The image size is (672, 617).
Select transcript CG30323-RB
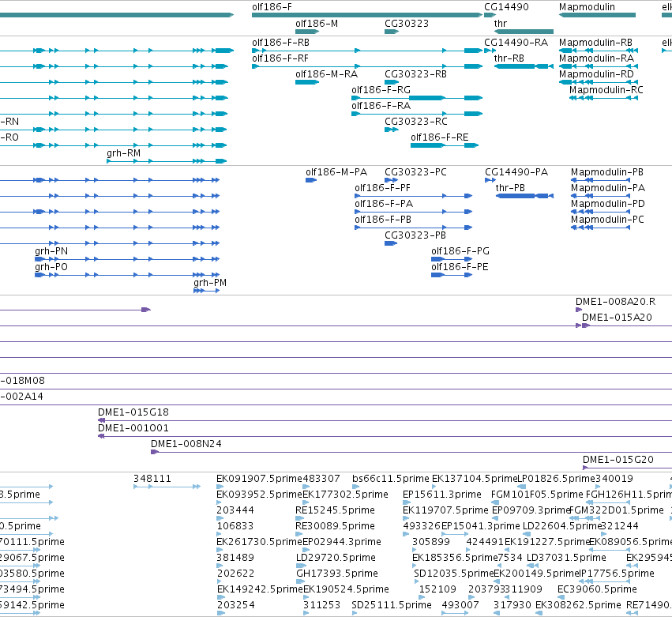[392, 82]
